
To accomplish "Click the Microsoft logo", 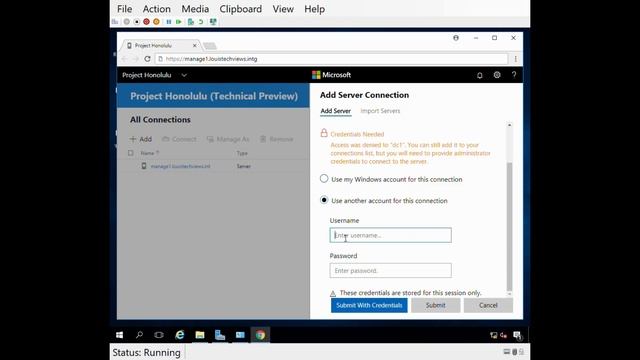I will [331, 75].
